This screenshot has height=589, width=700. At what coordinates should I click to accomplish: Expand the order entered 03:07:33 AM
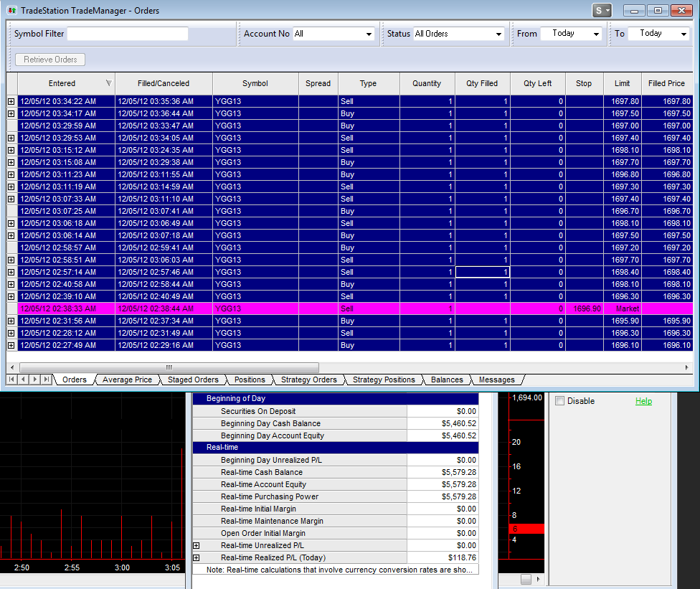pos(11,199)
